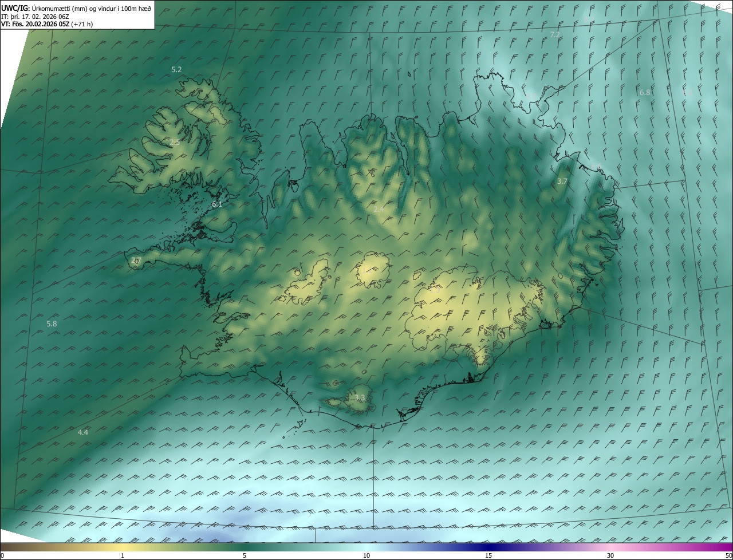Click the 3.3 value label on the glacier

(x=360, y=397)
